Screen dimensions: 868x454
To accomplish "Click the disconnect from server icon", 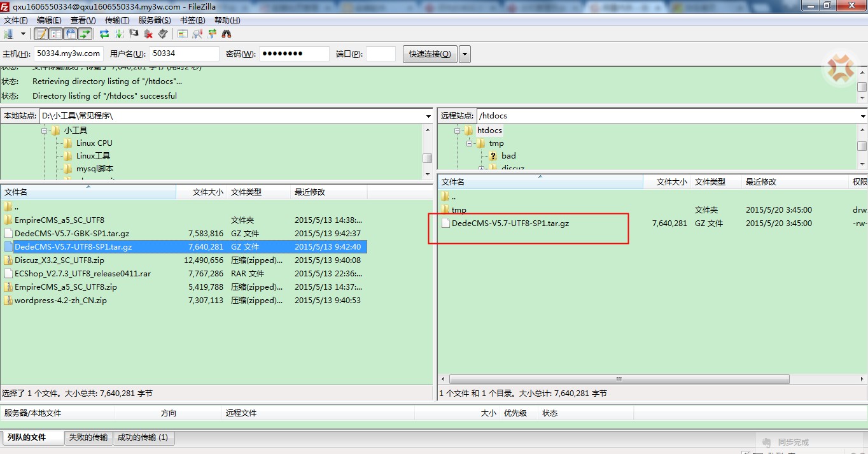I will (148, 34).
